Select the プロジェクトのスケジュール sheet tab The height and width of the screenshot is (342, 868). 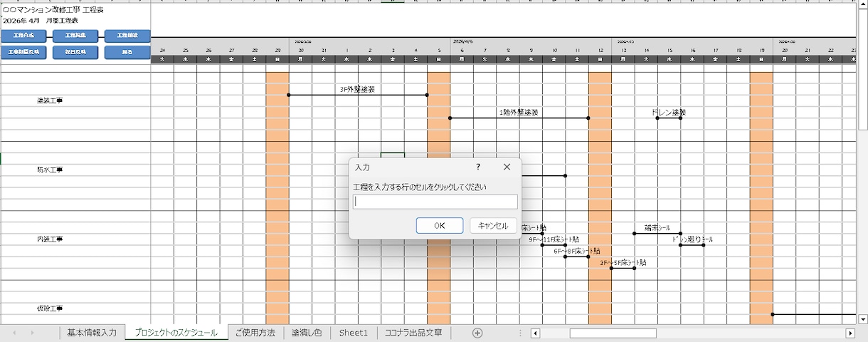coord(176,333)
